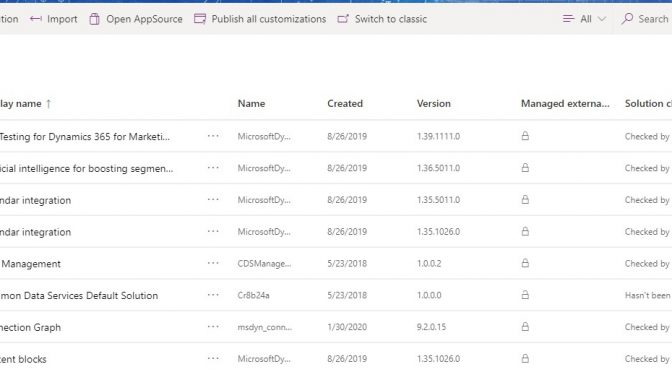Click the search magnifier icon
The width and height of the screenshot is (672, 372).
point(627,18)
